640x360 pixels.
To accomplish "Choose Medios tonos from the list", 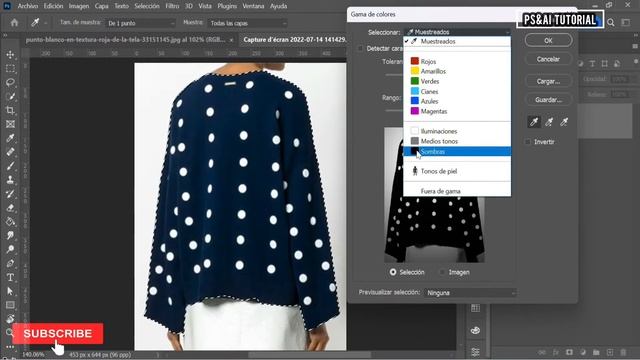I will 457,141.
